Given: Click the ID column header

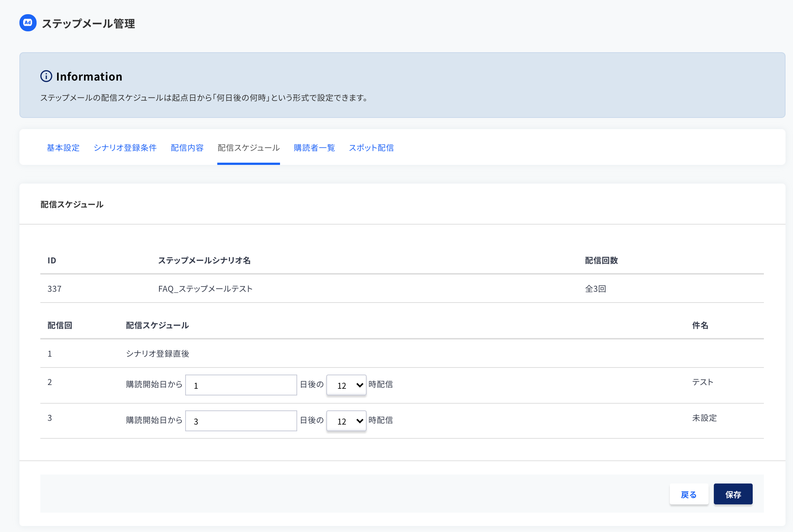Looking at the screenshot, I should (x=52, y=260).
